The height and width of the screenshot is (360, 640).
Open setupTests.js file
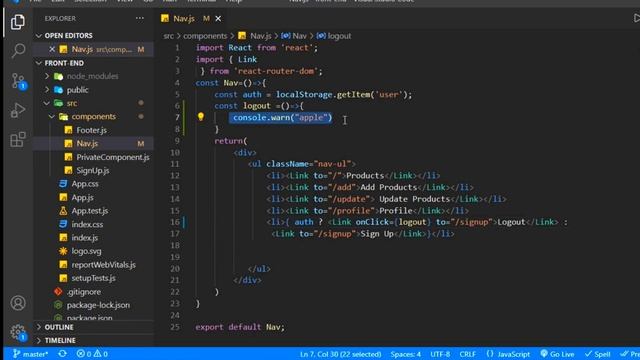93,278
